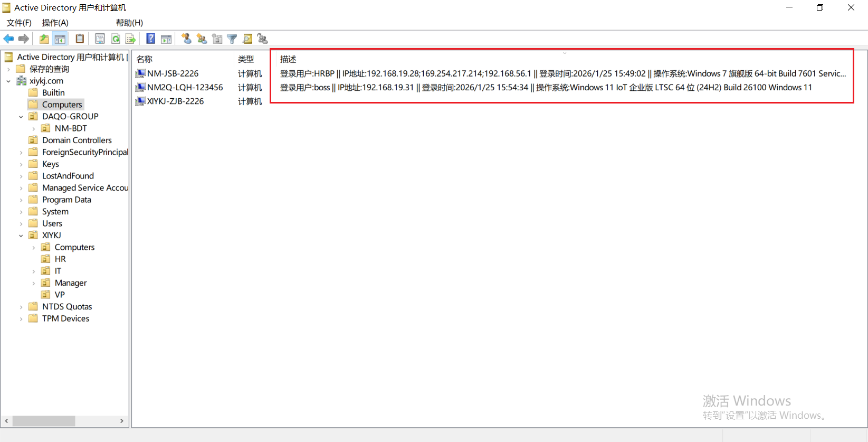Screen dimensions: 868x442
Task: Click the Forward arrow toolbar button
Action: click(24, 39)
